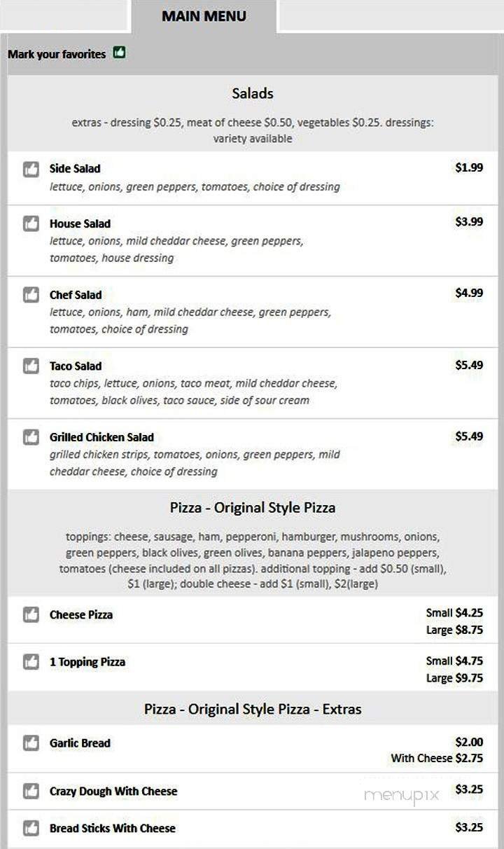Click the thumbs-up icon beside Garlic Bread

coord(30,744)
